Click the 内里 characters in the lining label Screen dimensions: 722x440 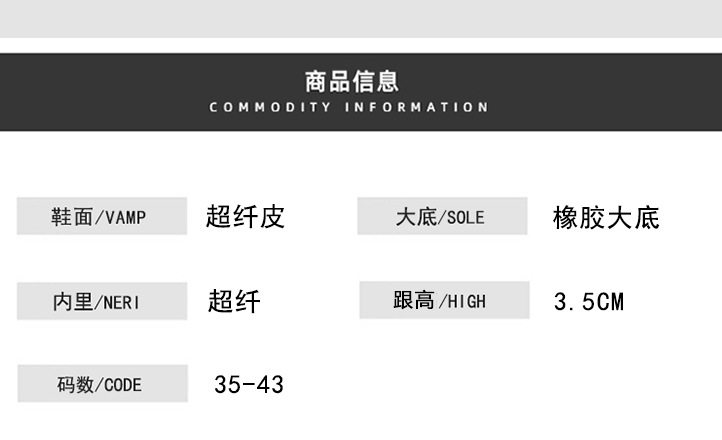[x=73, y=302]
